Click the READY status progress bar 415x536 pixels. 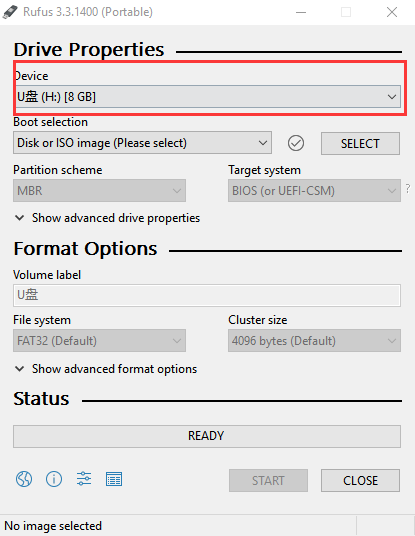pos(207,436)
